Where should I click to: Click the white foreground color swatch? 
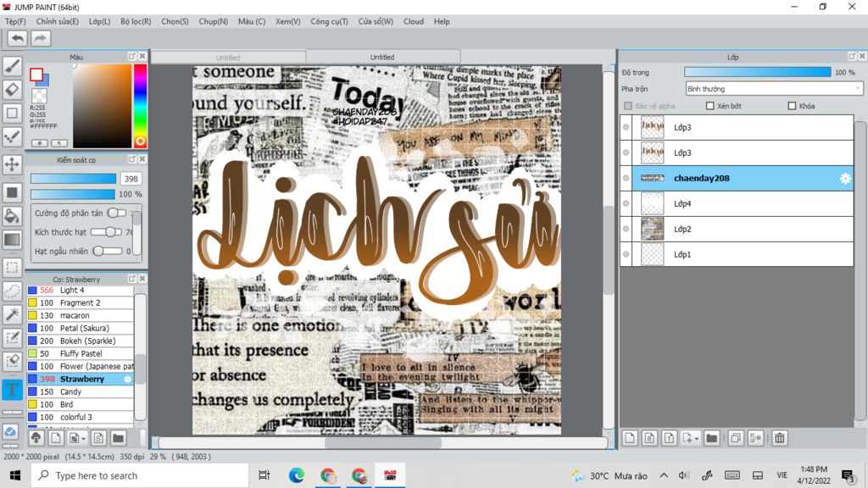click(36, 75)
